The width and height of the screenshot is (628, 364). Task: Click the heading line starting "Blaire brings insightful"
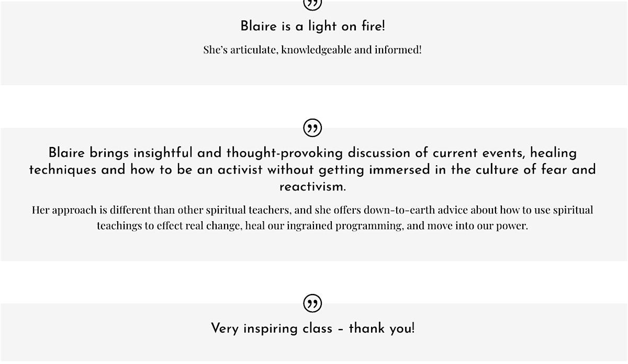tap(312, 153)
